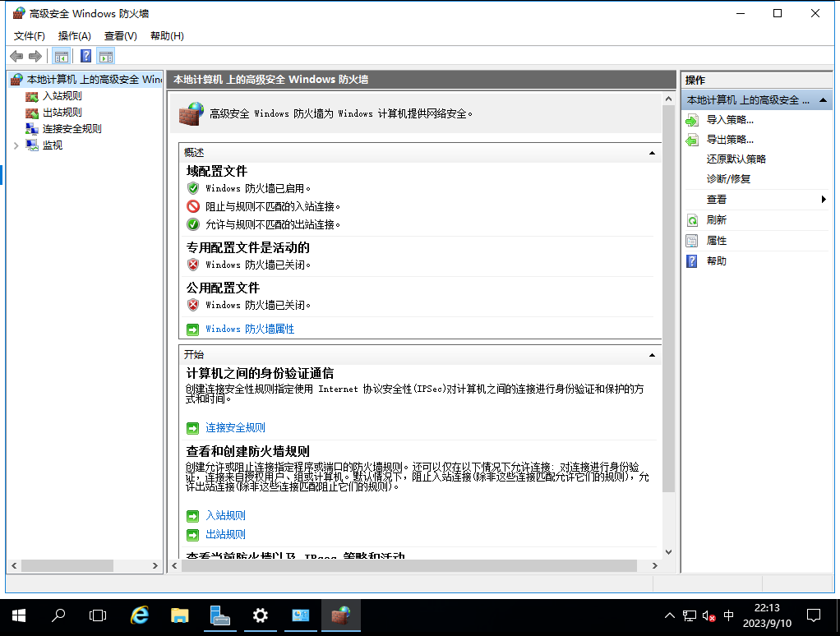Click the Forward arrow toolbar icon

point(35,56)
